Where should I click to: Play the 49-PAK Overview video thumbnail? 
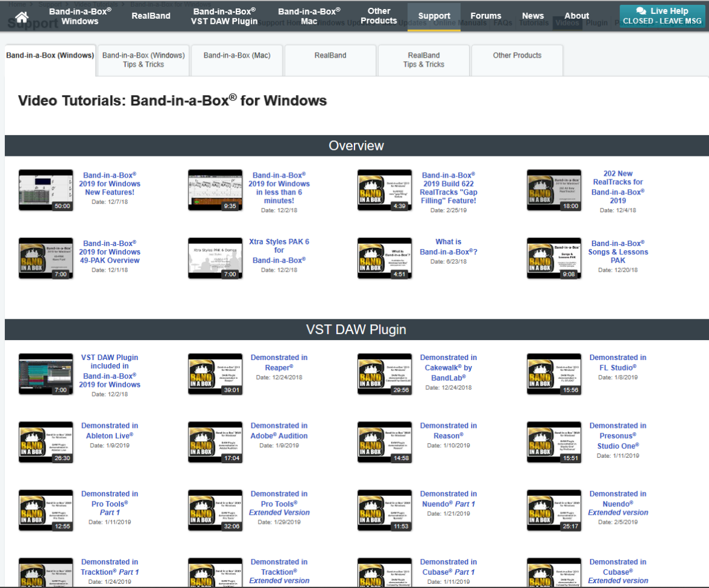click(x=45, y=258)
